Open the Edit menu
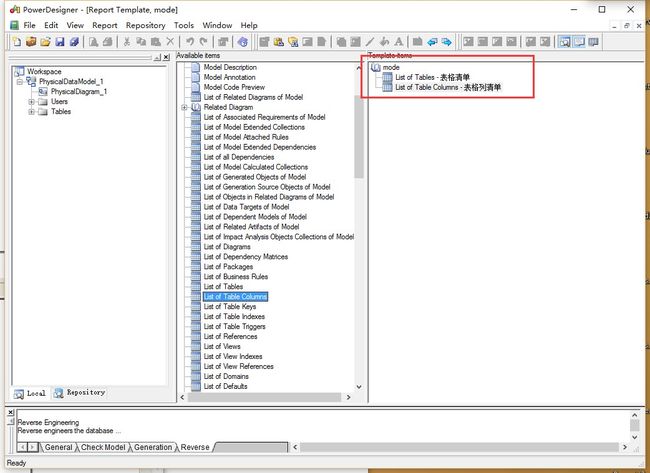This screenshot has height=473, width=650. coord(51,25)
